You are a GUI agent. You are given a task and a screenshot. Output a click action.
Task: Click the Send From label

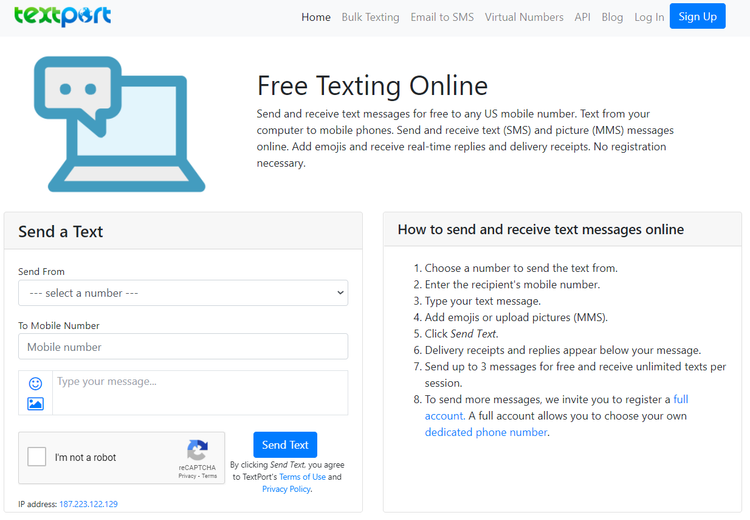41,271
